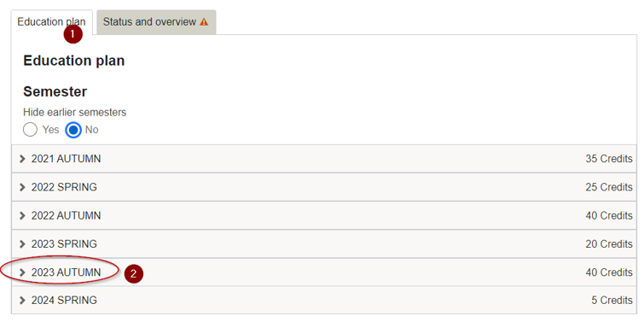The width and height of the screenshot is (644, 322).
Task: Select Yes to hide earlier semesters
Action: click(31, 130)
